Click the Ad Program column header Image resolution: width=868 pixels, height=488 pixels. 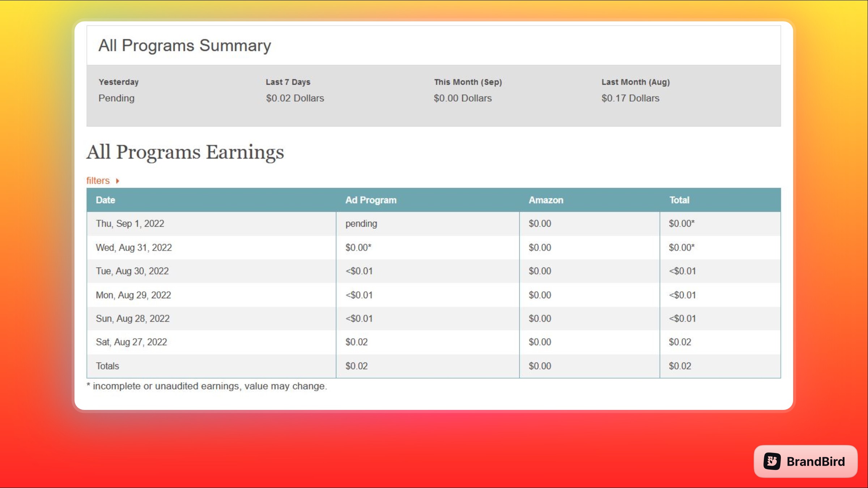[x=371, y=200]
